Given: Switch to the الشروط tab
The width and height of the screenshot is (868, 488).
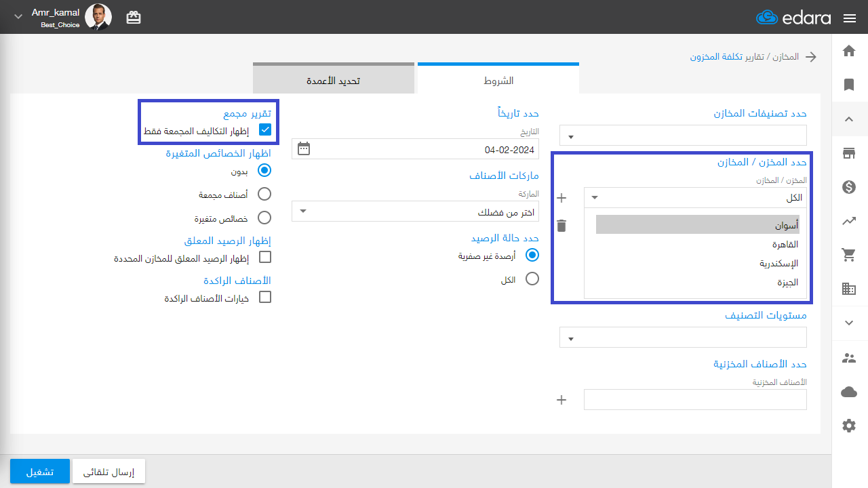Looking at the screenshot, I should click(498, 80).
